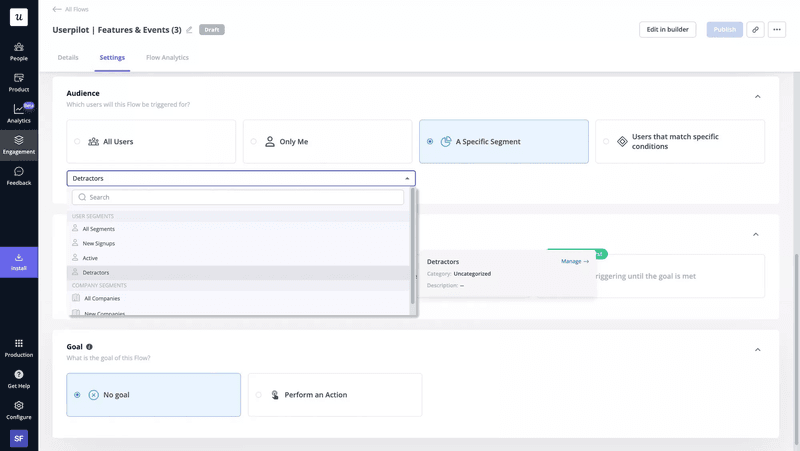800x451 pixels.
Task: Choose New Signups from segment list
Action: pyautogui.click(x=98, y=243)
